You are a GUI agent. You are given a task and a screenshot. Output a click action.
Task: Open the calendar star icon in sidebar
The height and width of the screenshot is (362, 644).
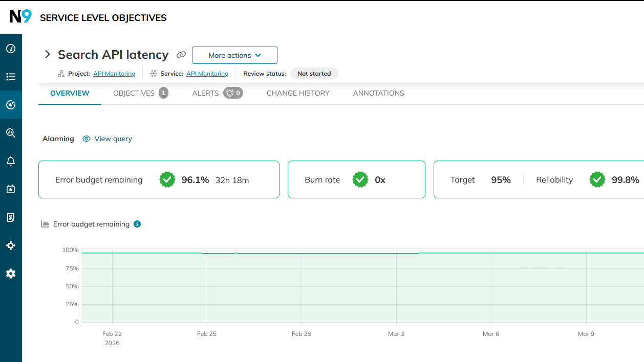(x=11, y=189)
